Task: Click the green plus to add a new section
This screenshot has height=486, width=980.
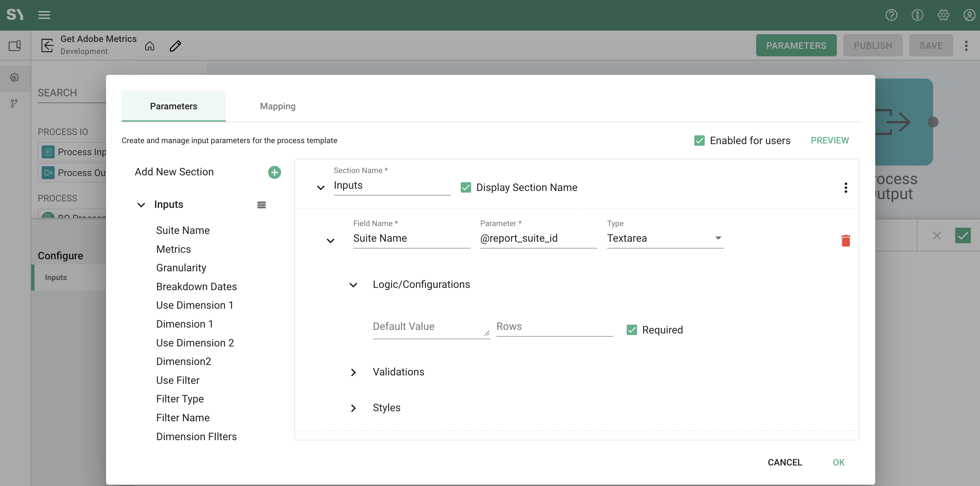Action: tap(274, 172)
